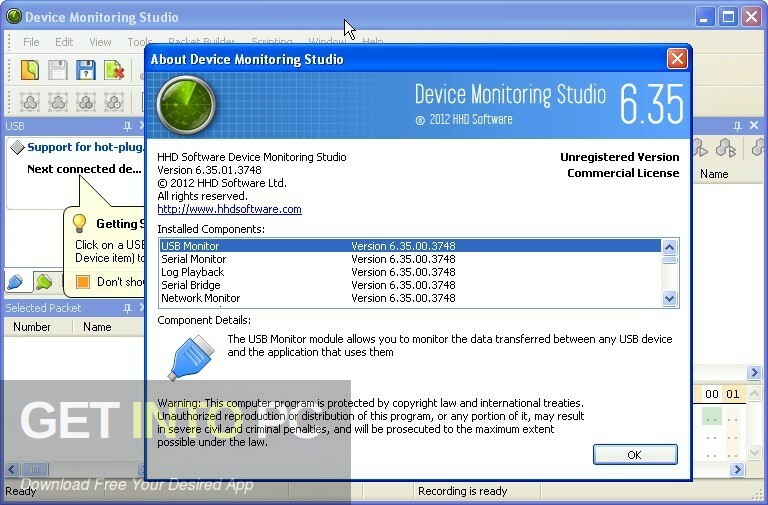Screen dimensions: 768x505
Task: Click Name column header in Selected Packet
Action: [x=97, y=327]
